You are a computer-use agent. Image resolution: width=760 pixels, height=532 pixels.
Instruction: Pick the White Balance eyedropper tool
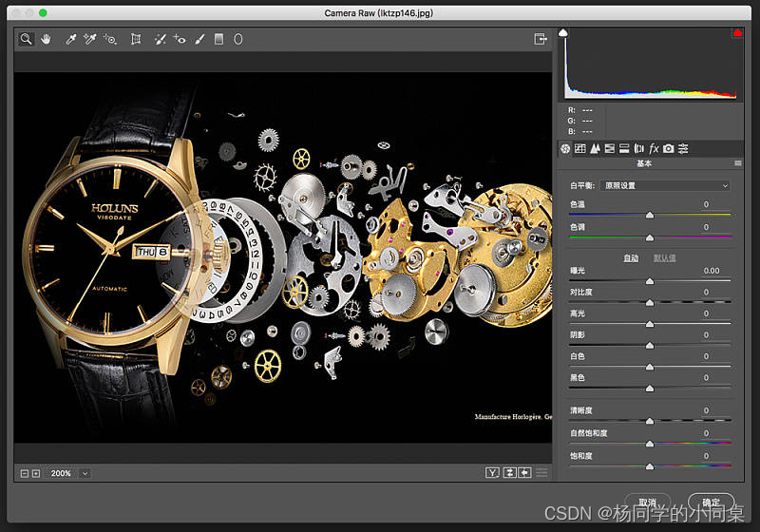click(x=70, y=39)
